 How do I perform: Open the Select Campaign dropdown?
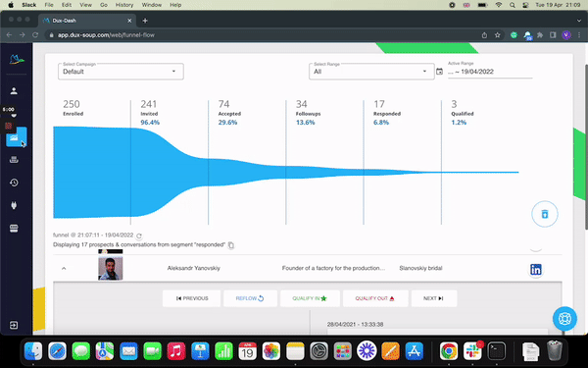point(121,72)
